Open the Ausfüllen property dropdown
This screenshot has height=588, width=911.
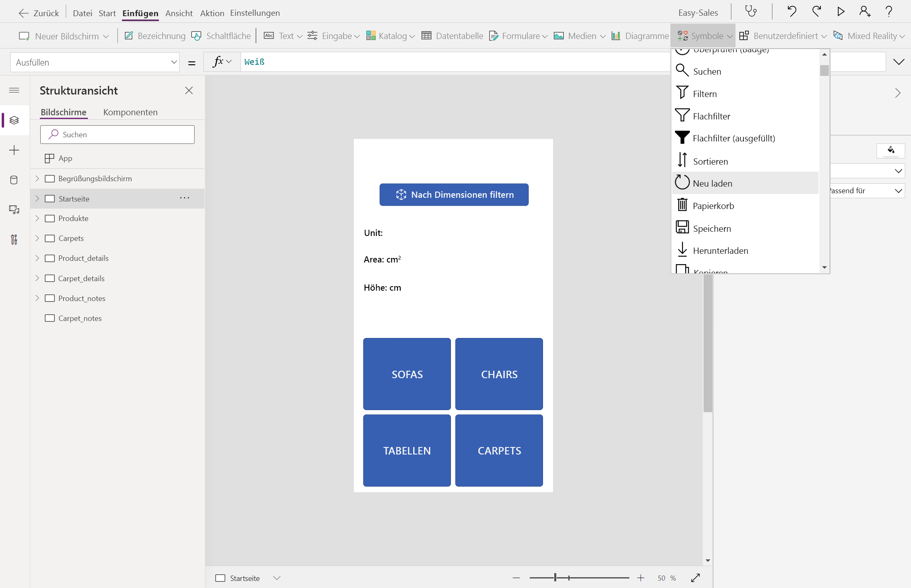click(x=95, y=62)
